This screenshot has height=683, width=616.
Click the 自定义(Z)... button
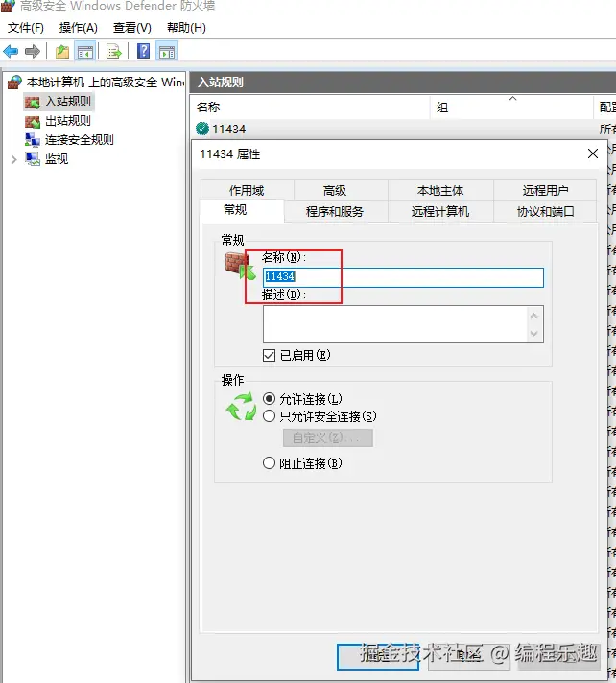coord(328,438)
